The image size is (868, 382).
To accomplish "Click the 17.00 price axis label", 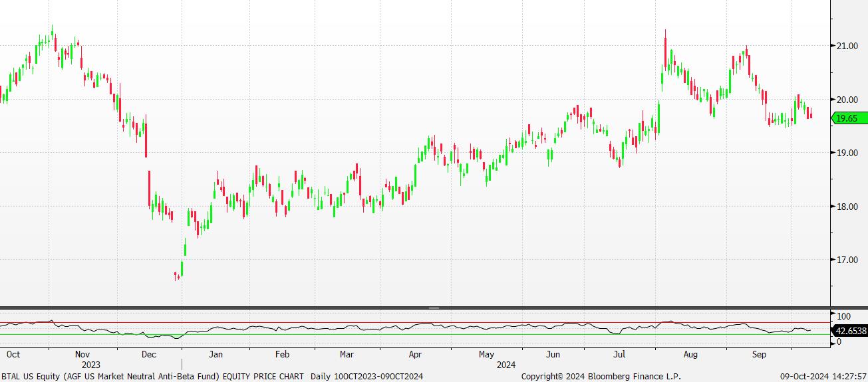I will click(x=847, y=260).
